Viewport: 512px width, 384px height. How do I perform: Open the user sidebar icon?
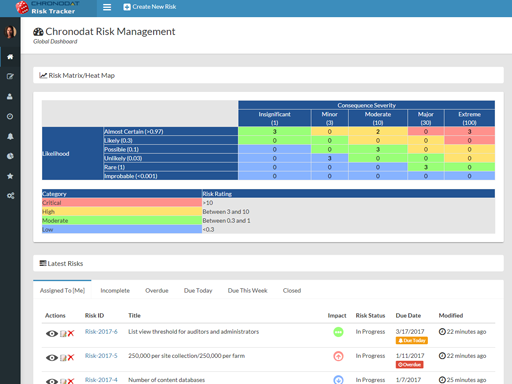pos(10,96)
